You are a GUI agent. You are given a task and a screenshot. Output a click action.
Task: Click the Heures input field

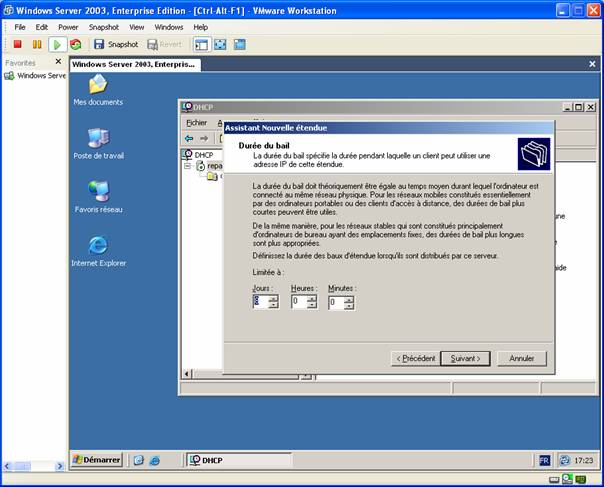point(299,302)
